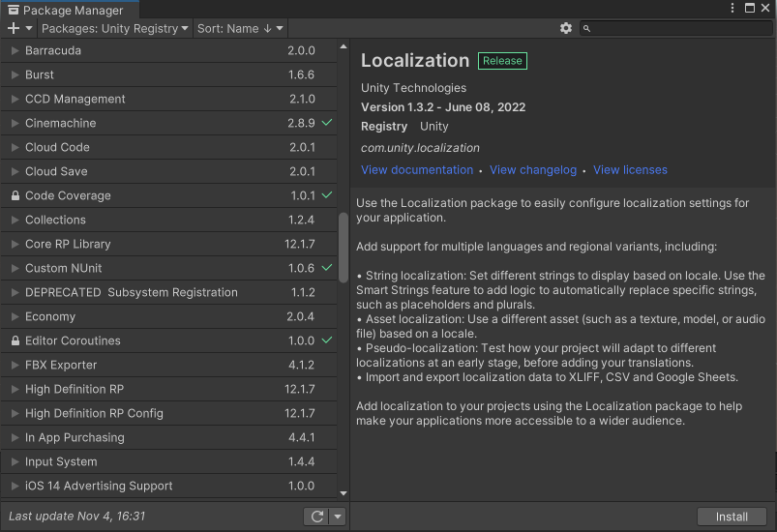Expand the Cinemachine package versions

(15, 124)
